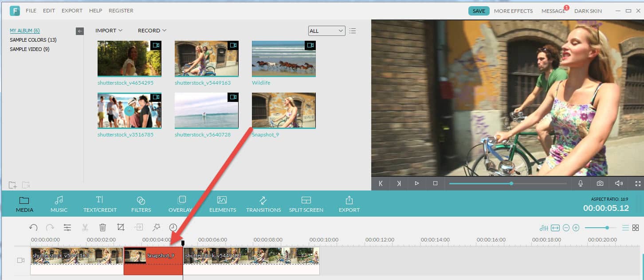Record voiceover with microphone icon
Screen dimensions: 644x280
[x=581, y=183]
